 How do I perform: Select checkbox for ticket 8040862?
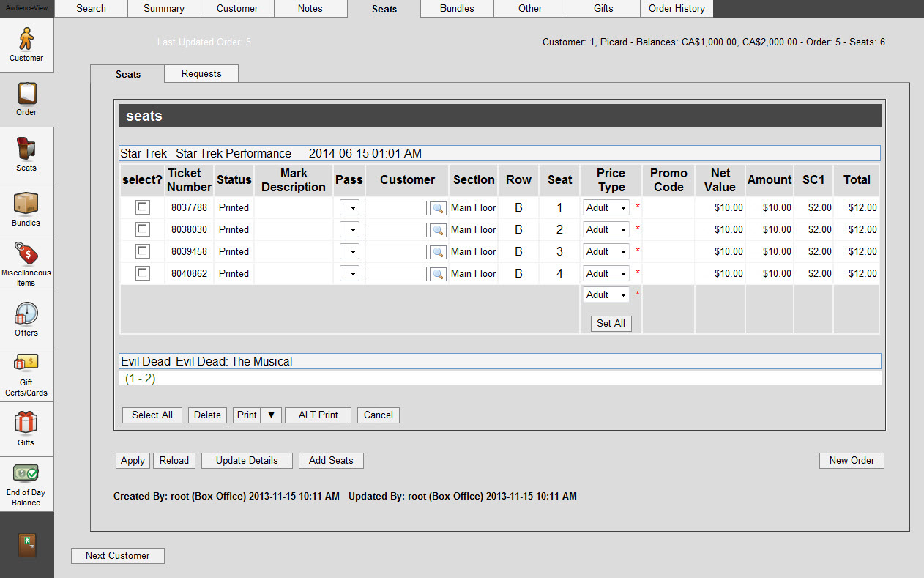click(143, 273)
